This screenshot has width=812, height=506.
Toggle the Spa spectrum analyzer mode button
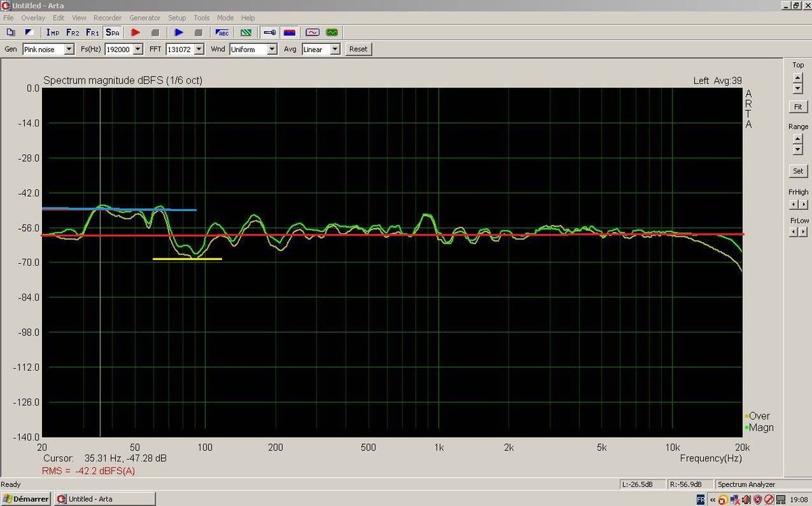(112, 32)
